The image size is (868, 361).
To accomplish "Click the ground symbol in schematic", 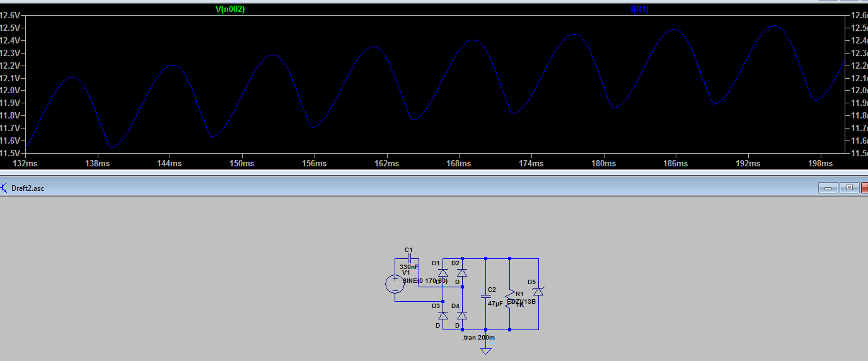I will [x=486, y=351].
